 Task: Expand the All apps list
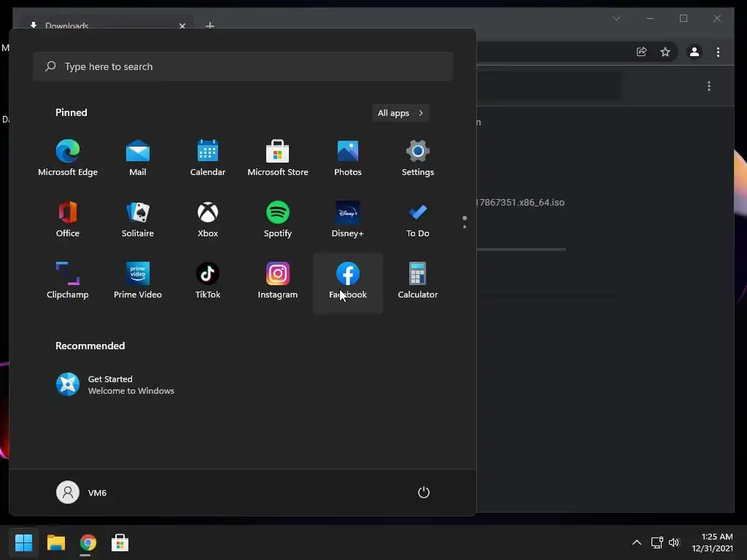pos(400,113)
